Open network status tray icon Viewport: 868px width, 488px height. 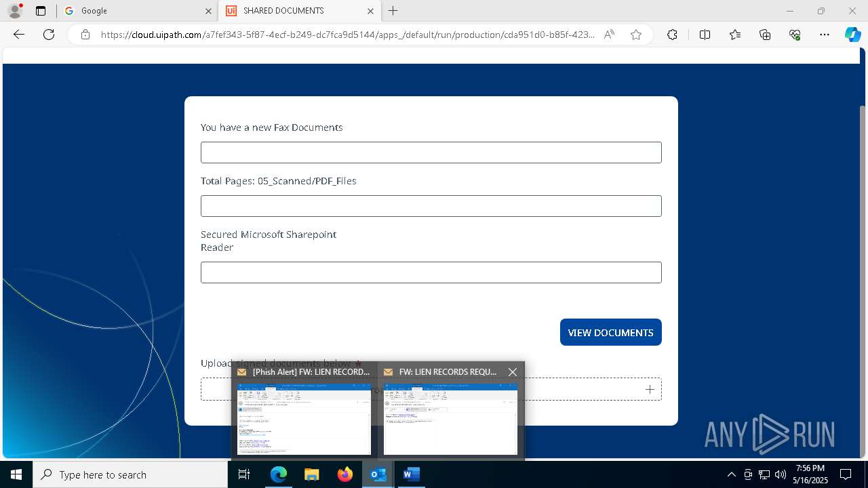click(x=764, y=474)
